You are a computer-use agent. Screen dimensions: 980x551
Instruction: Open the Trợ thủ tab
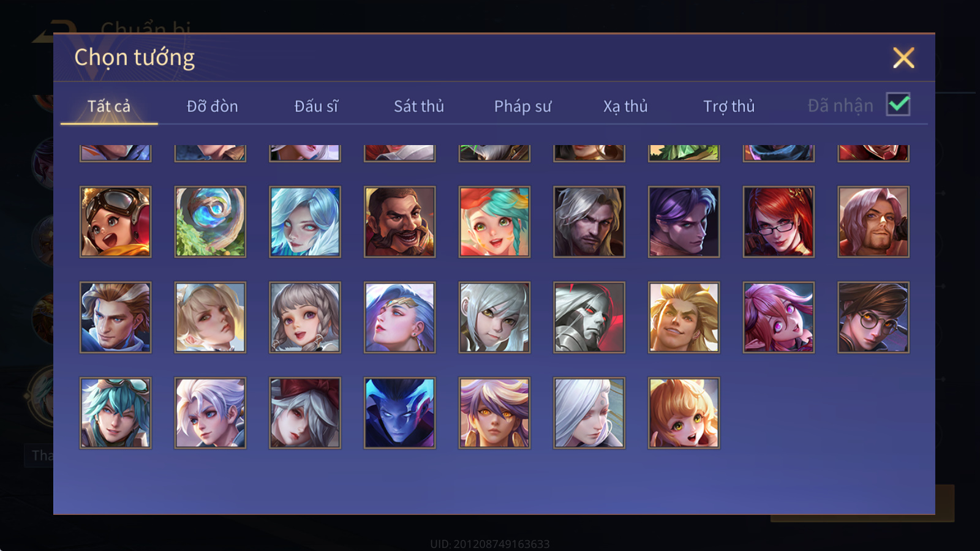point(729,106)
